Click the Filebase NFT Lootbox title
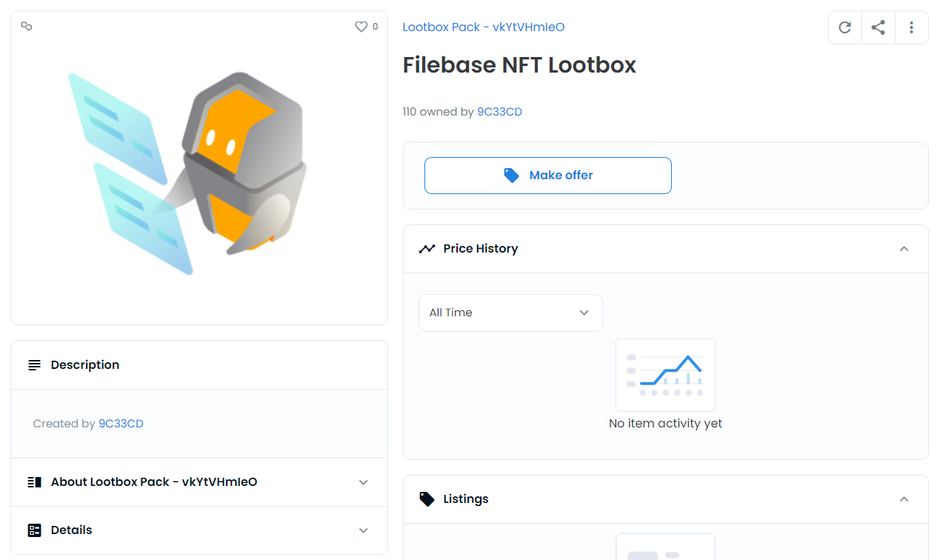This screenshot has height=560, width=940. click(x=519, y=65)
